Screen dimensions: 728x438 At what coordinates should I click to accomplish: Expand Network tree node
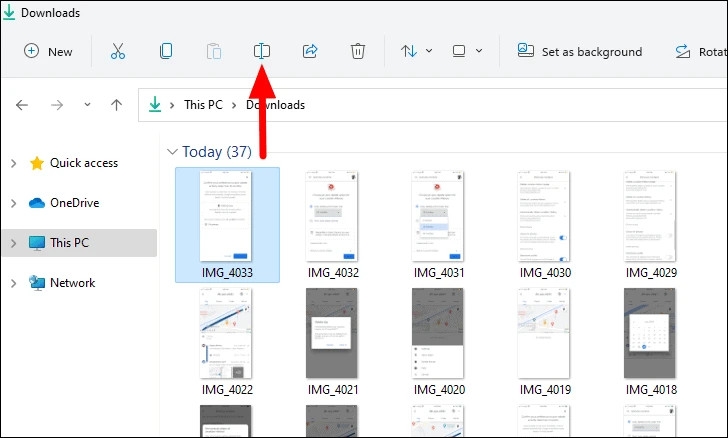(x=13, y=283)
